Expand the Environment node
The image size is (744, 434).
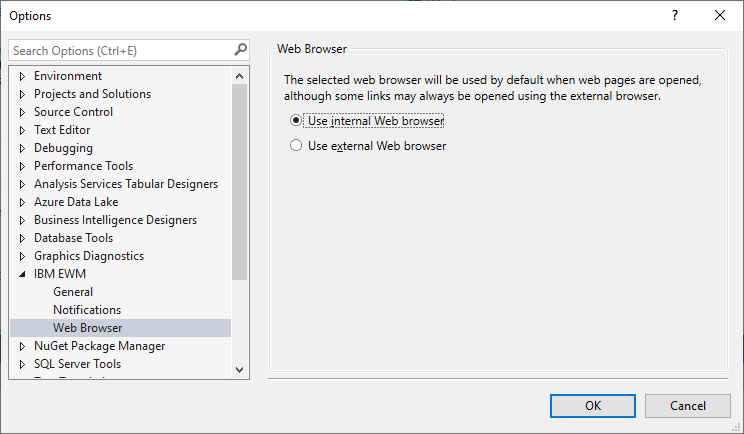(23, 76)
